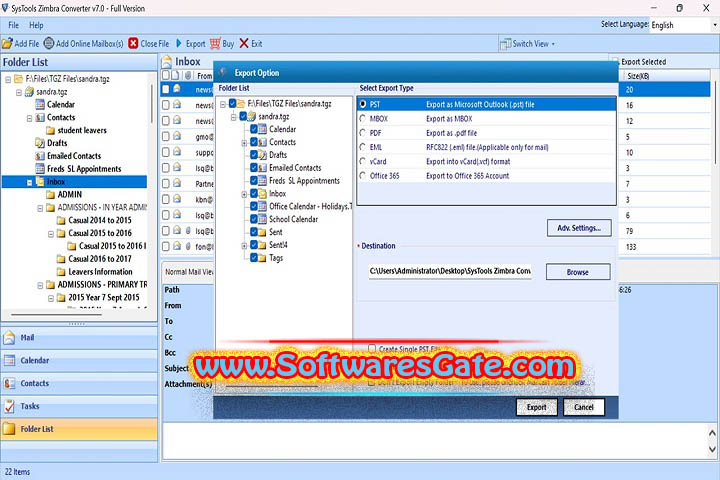Collapse Casual 2015 to 2016 node
The image size is (720, 480).
click(x=51, y=234)
